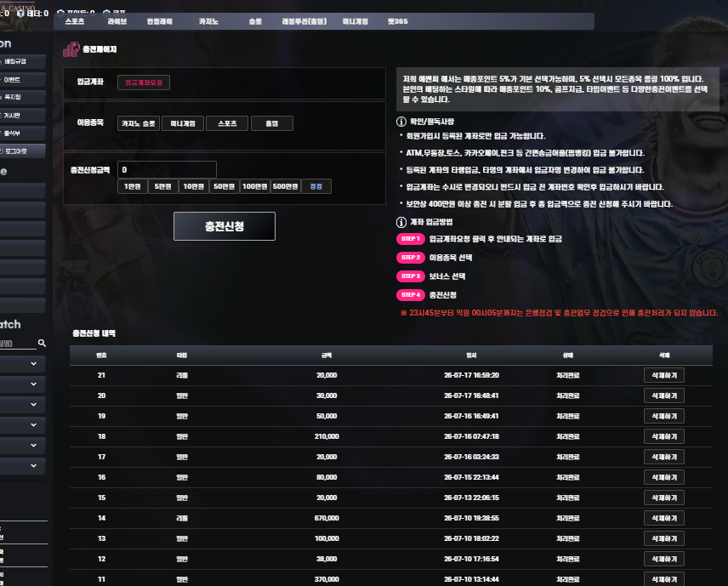Click the info icon beside 확인/필독사항
Image resolution: width=728 pixels, height=586 pixels.
(401, 122)
